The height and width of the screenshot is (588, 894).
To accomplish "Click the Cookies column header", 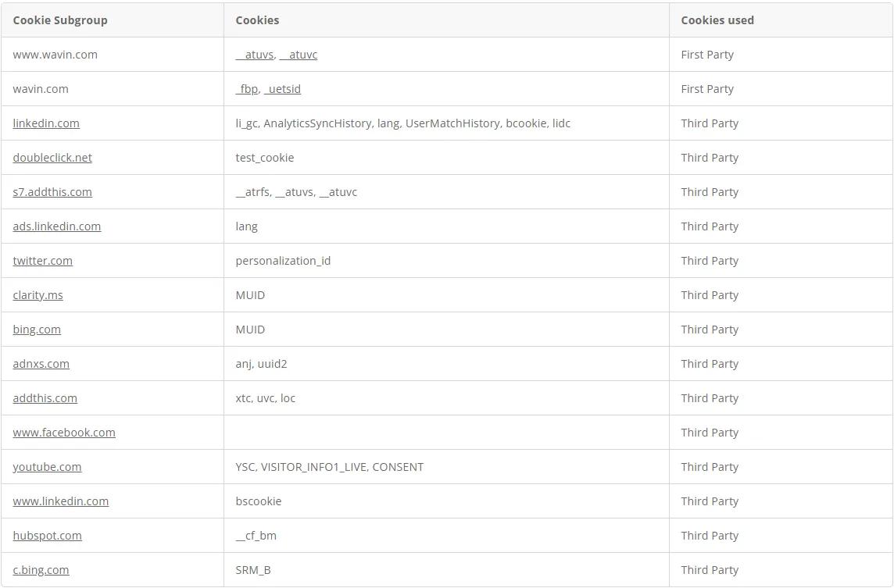I will click(x=446, y=20).
